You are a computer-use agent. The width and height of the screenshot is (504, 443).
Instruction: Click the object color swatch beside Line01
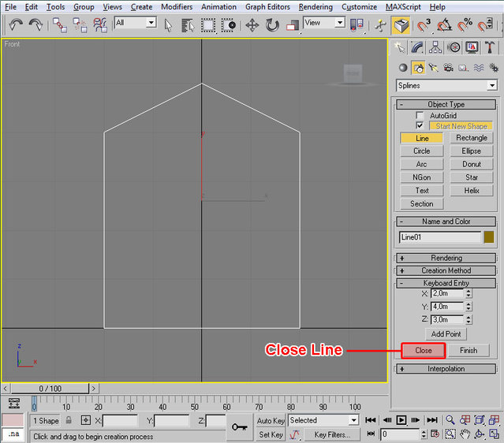point(489,236)
